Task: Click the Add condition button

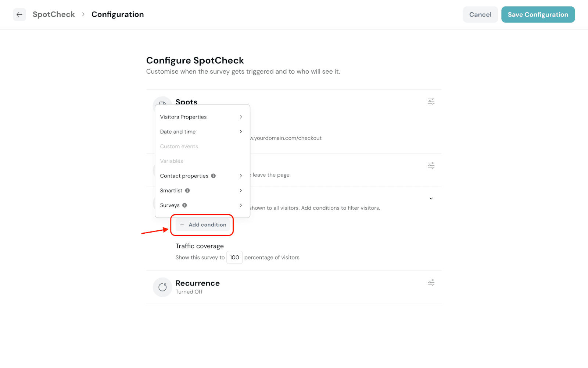Action: point(203,224)
